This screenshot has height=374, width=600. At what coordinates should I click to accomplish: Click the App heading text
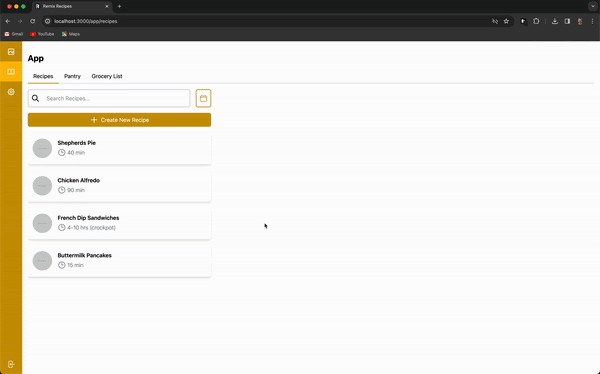pos(36,58)
